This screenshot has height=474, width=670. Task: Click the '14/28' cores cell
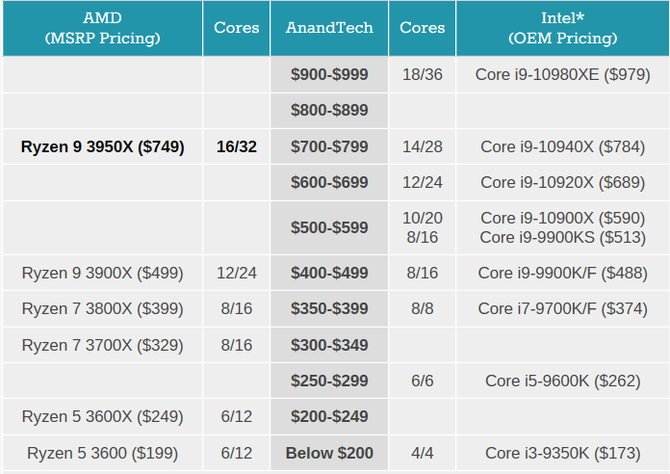422,147
